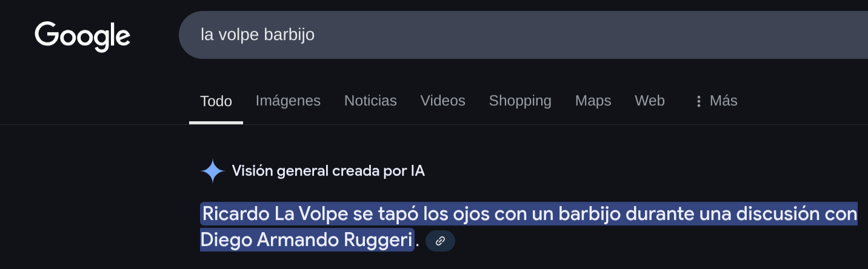Open the Noticias tab

370,101
